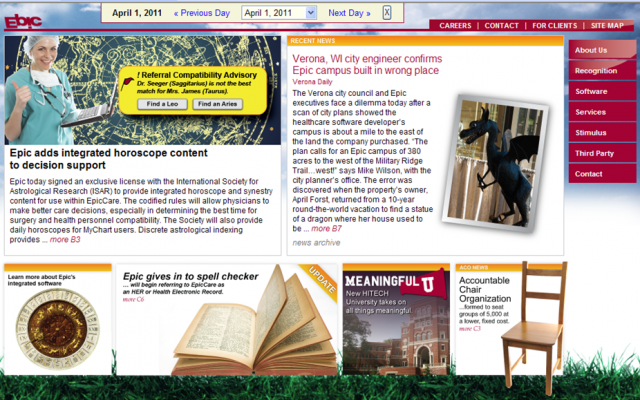Click the Find a Leo button
The width and height of the screenshot is (640, 400).
coord(162,104)
